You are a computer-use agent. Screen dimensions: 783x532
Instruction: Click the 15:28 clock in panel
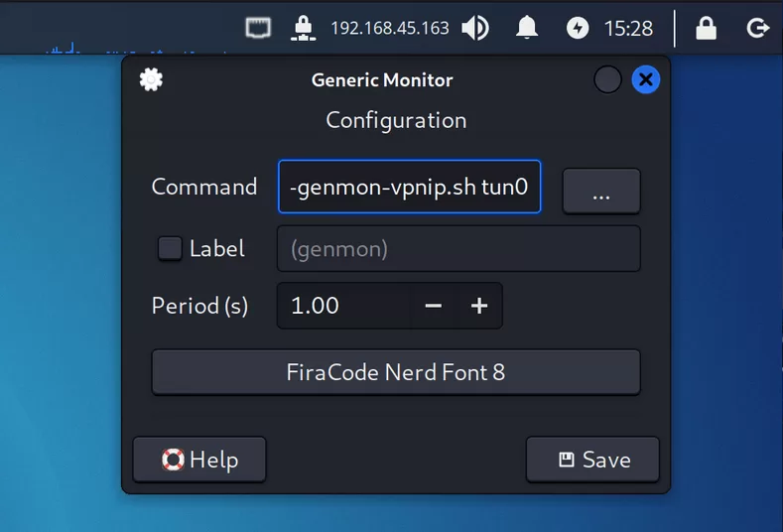pyautogui.click(x=628, y=28)
